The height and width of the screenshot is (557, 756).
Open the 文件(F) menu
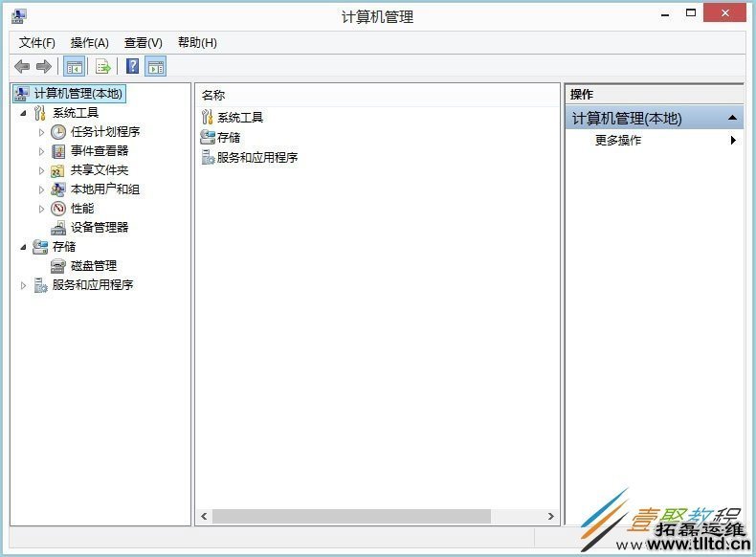pos(37,43)
